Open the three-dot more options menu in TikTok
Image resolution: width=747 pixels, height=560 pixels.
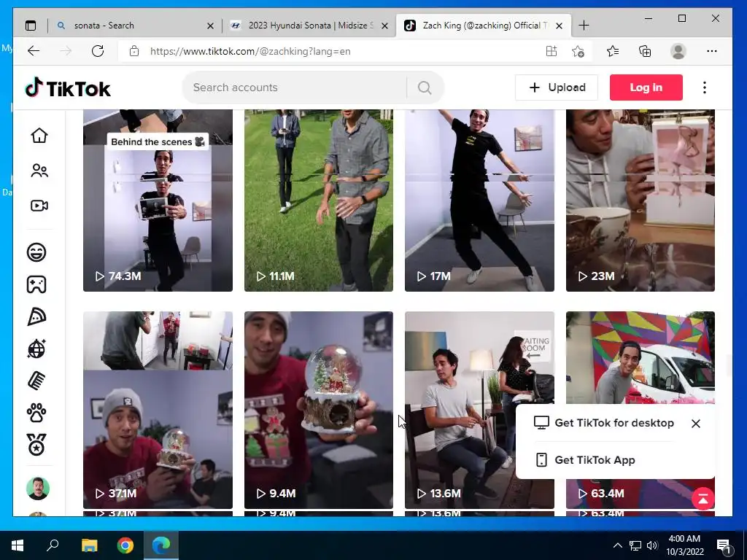[705, 87]
